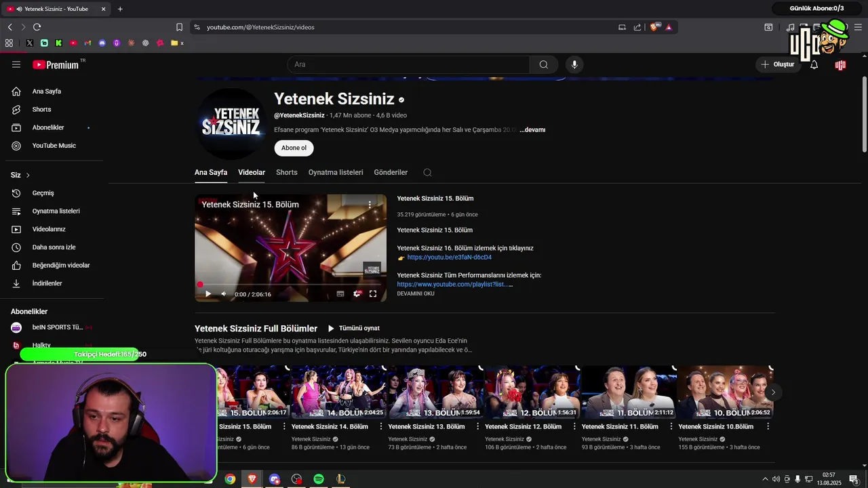This screenshot has width=868, height=488.
Task: Open the youtu.be/e3faN-d6cD4 link
Action: pyautogui.click(x=450, y=258)
